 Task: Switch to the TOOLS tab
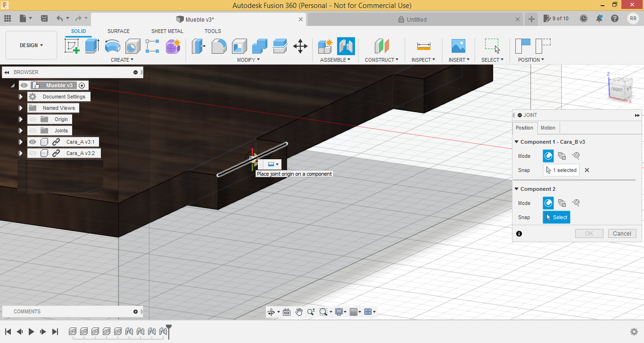point(213,31)
